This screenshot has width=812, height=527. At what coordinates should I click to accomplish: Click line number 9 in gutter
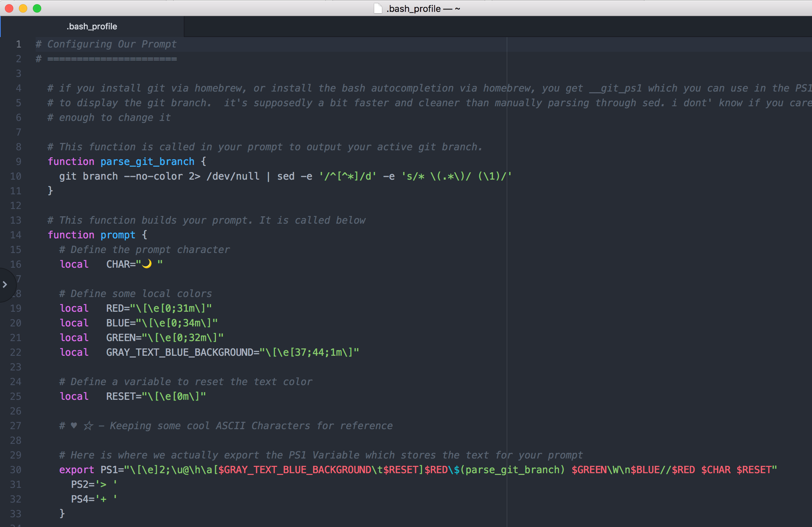[18, 161]
